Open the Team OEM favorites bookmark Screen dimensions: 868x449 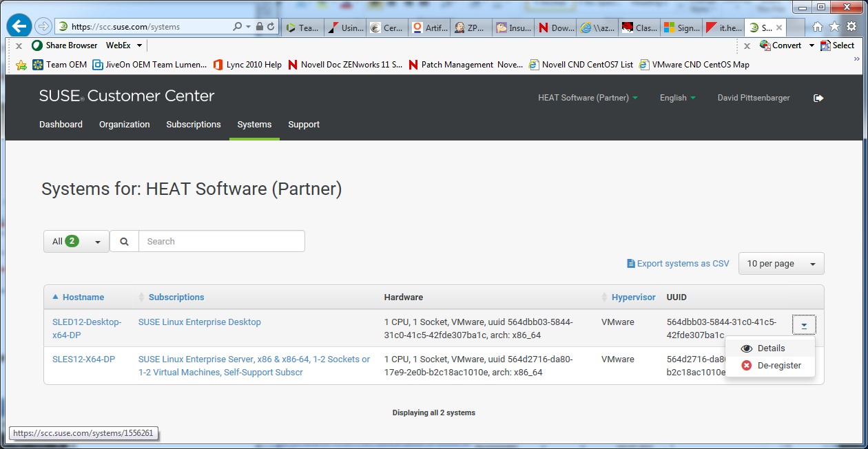tap(60, 65)
